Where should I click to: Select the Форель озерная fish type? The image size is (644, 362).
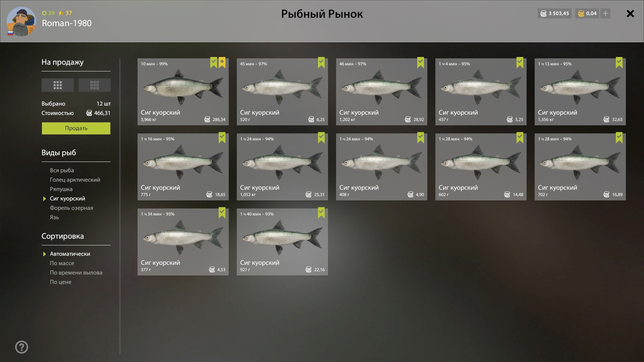click(71, 208)
